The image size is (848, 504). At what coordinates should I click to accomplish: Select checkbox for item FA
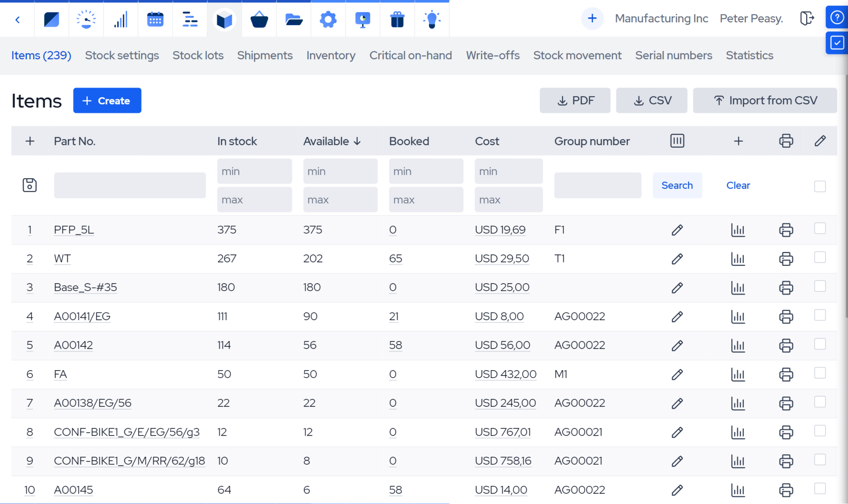[x=820, y=373]
